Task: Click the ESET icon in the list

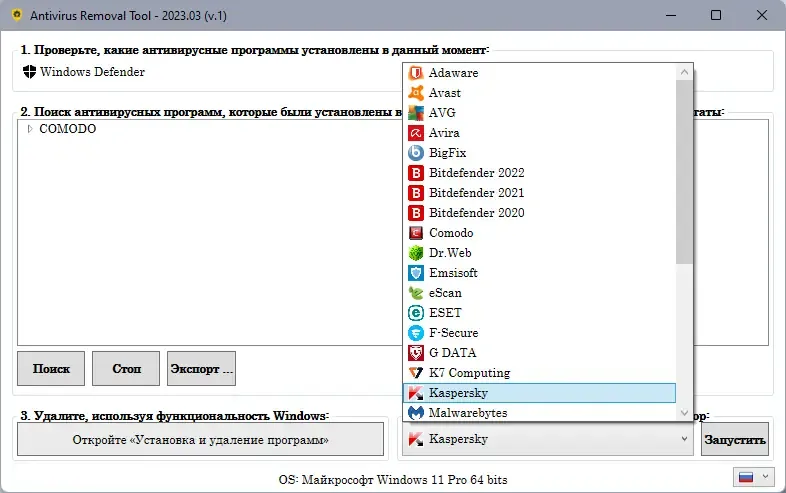Action: click(x=416, y=313)
